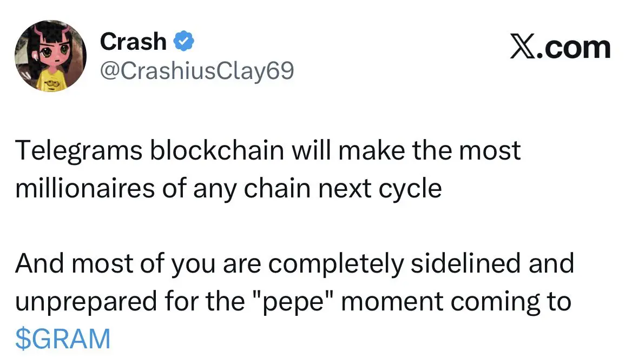Click the word millionaires
The image size is (638, 364).
tap(85, 188)
